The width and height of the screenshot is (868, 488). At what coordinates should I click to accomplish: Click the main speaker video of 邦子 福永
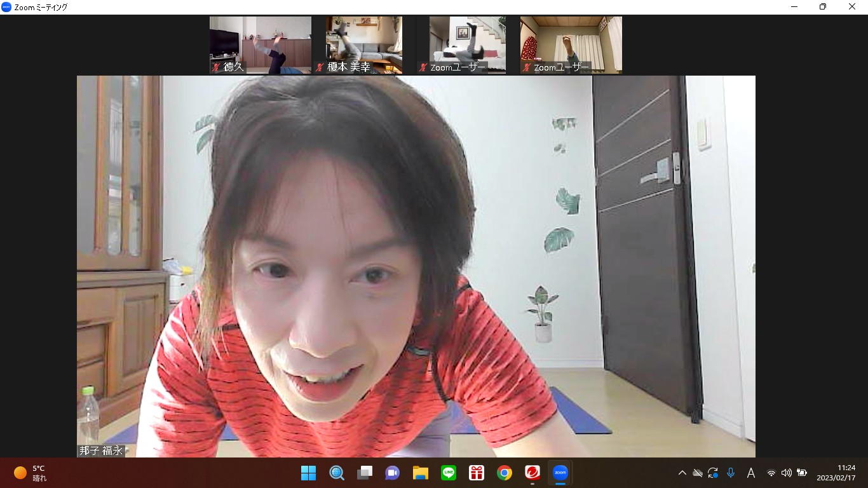tap(416, 266)
